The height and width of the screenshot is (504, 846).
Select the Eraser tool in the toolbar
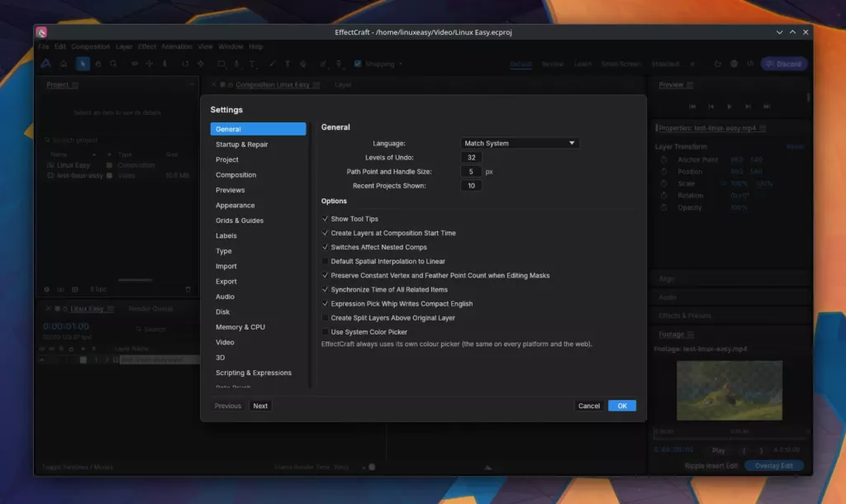click(303, 64)
